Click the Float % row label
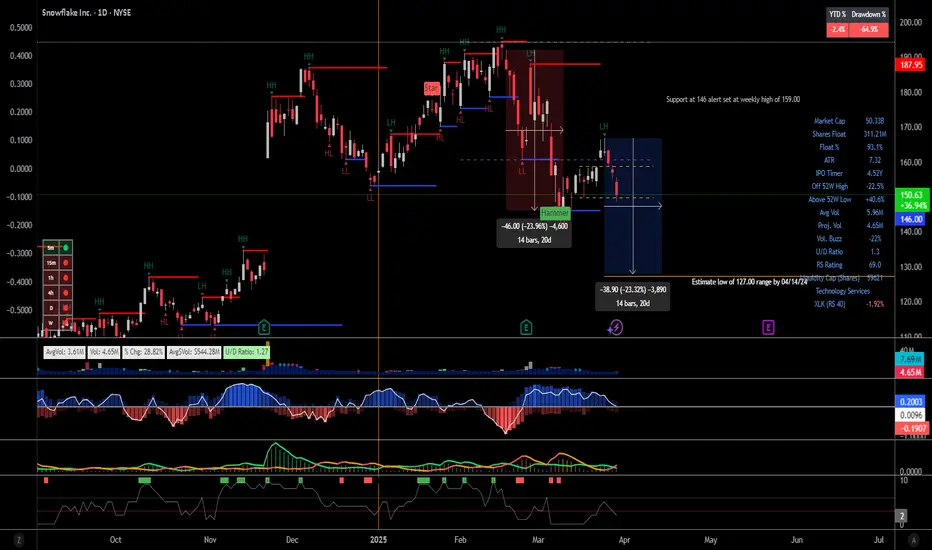 (829, 147)
